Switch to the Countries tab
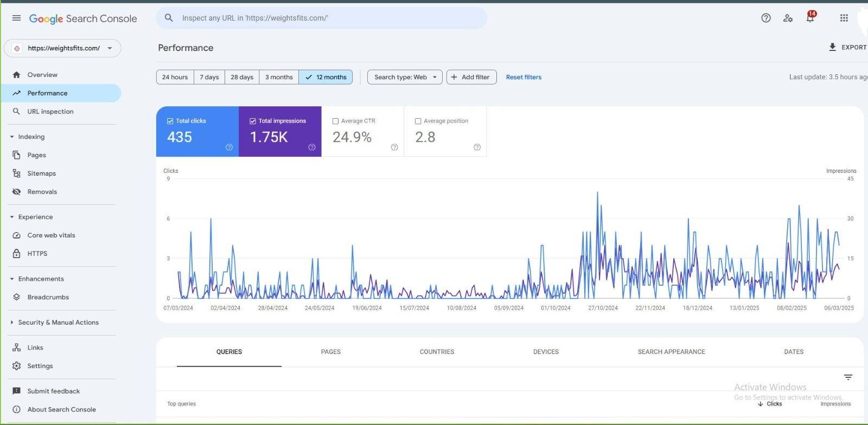 [x=437, y=352]
